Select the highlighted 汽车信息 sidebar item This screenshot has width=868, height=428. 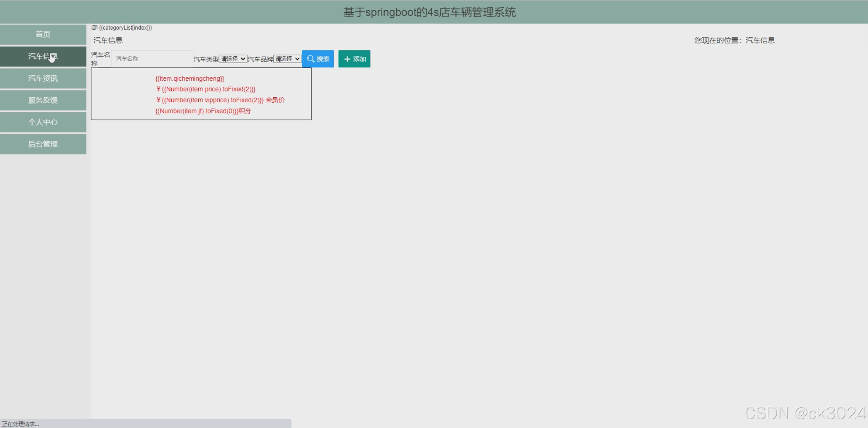pyautogui.click(x=43, y=56)
